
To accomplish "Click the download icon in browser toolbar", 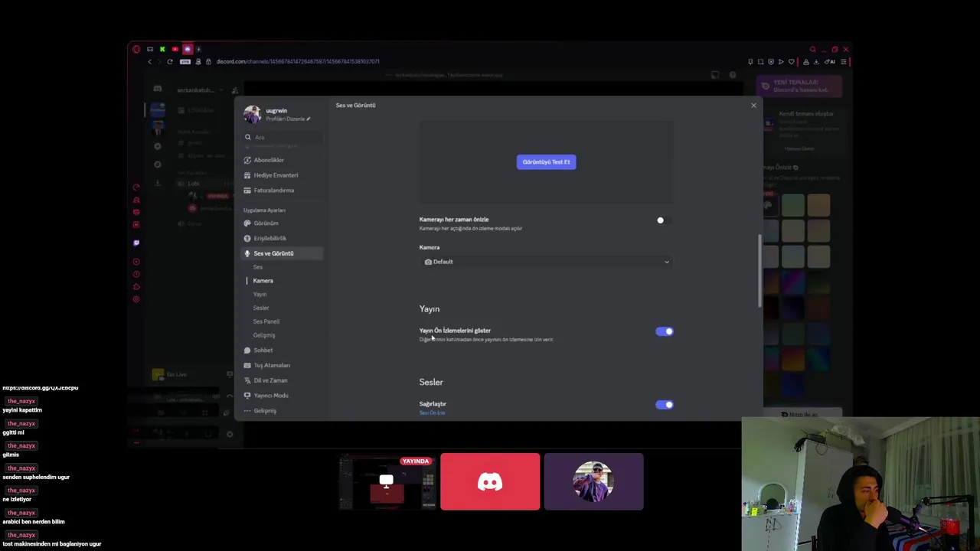I will pos(816,61).
